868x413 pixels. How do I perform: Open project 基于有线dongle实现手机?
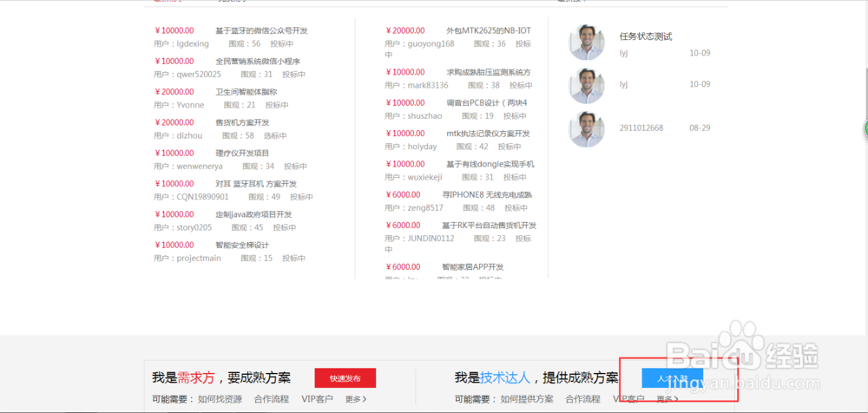pyautogui.click(x=490, y=164)
